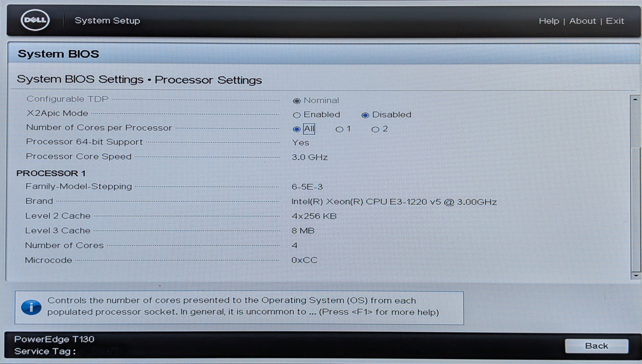Viewport: 642px width, 364px height.
Task: Click the Level 2 Cache label
Action: pos(58,216)
